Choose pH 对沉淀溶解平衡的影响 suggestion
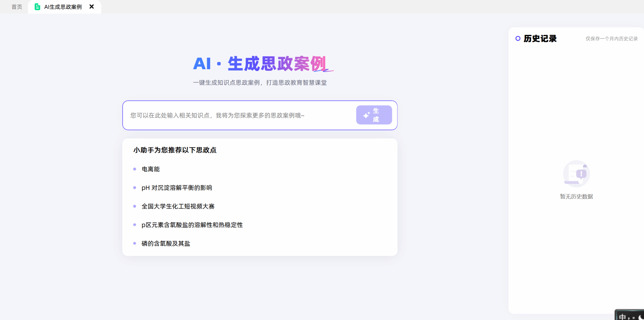Screen dimensions: 644x320 (177, 188)
